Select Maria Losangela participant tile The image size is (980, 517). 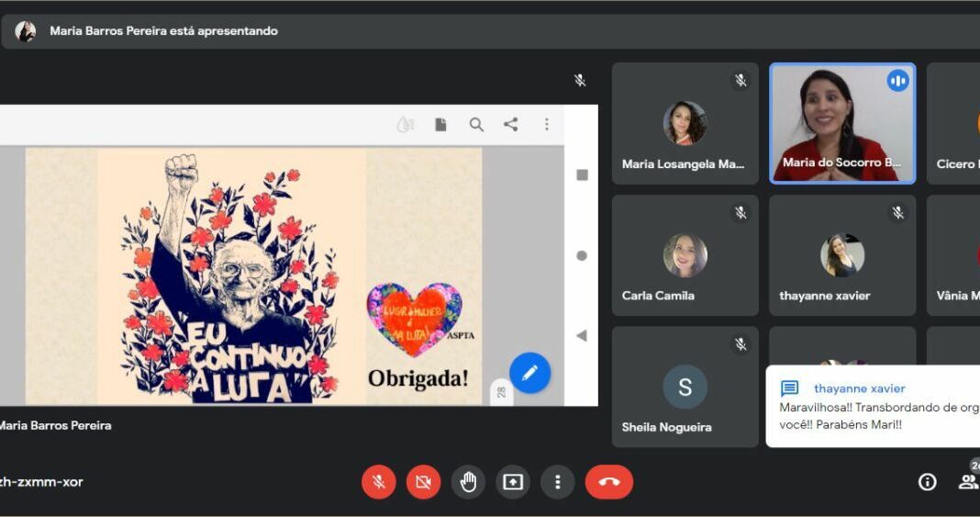click(x=685, y=123)
